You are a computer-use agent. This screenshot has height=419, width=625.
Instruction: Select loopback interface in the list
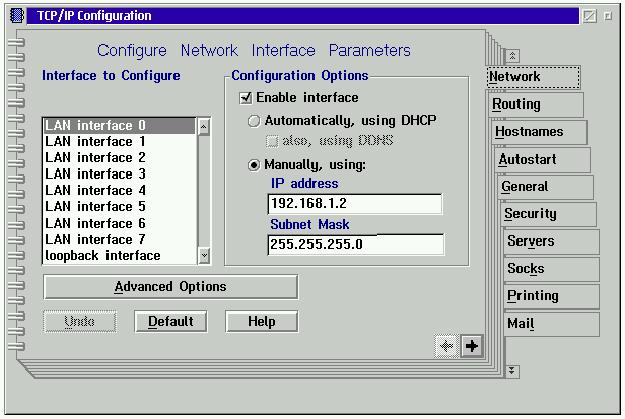tap(103, 256)
